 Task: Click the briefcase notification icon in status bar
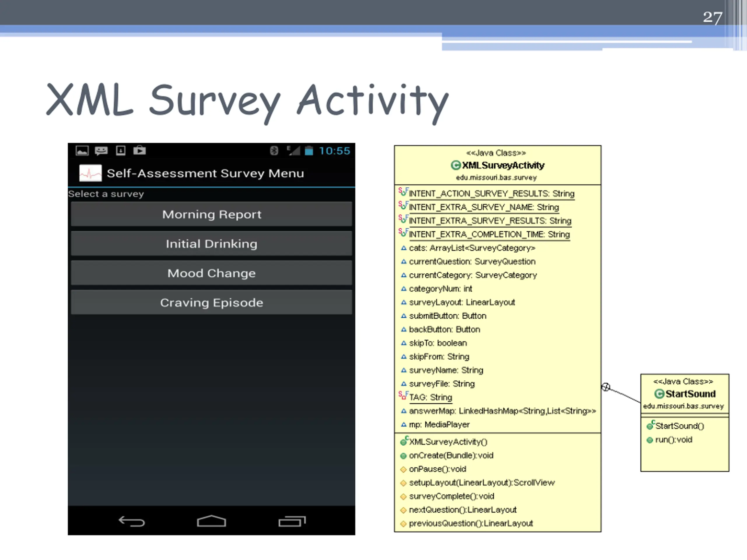pos(139,150)
